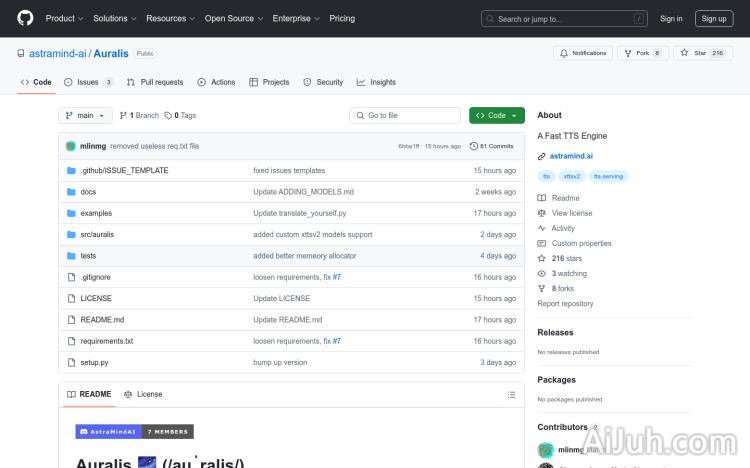Click the tests folder icon
Screen dimensions: 750x468
click(x=71, y=256)
